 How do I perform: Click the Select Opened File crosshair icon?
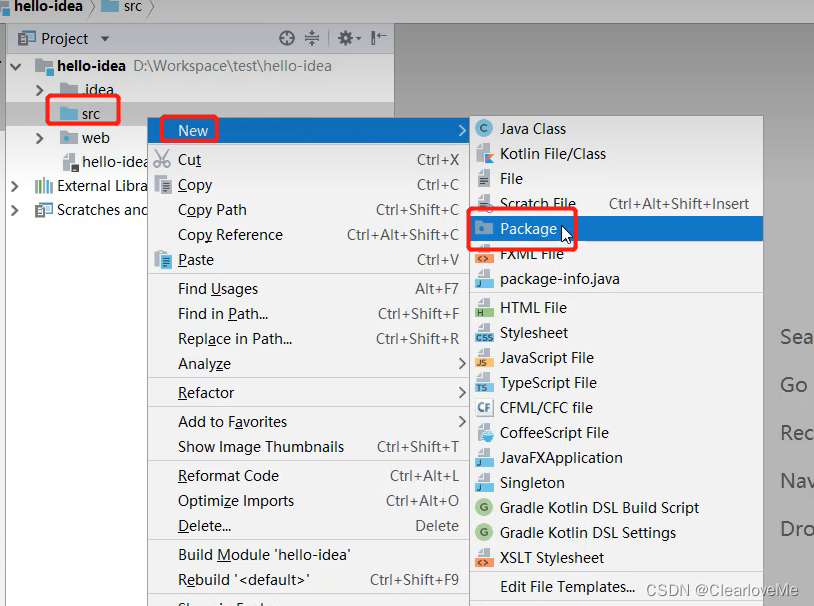(286, 38)
